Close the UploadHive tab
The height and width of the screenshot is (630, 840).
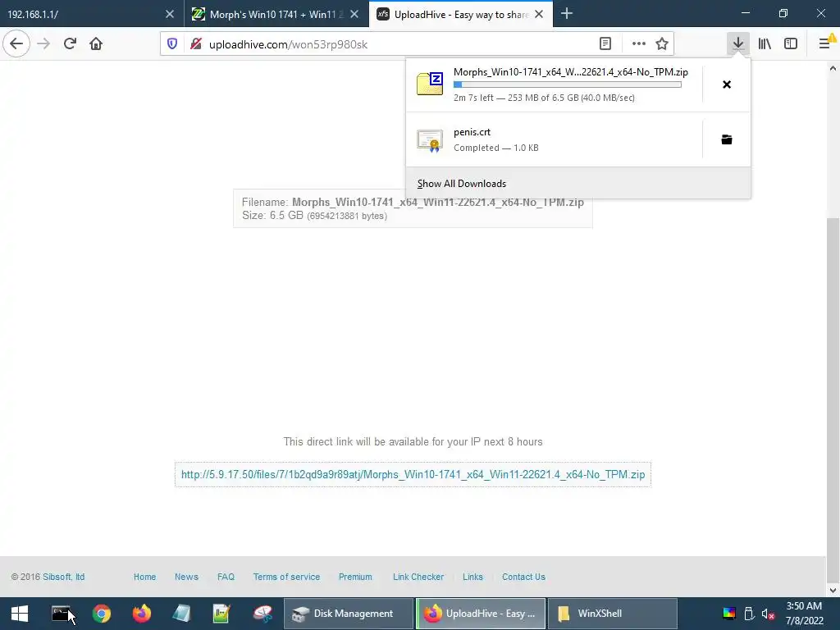pyautogui.click(x=540, y=15)
